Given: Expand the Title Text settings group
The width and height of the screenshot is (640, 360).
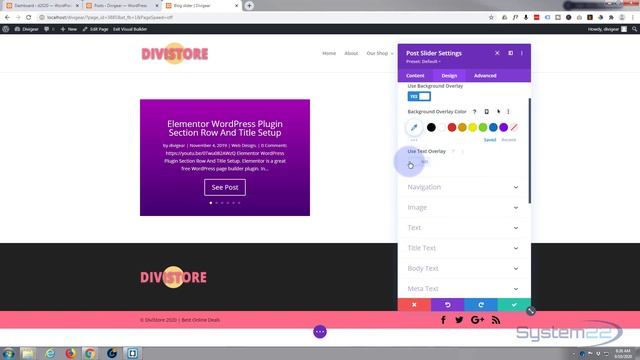Looking at the screenshot, I should (x=464, y=248).
